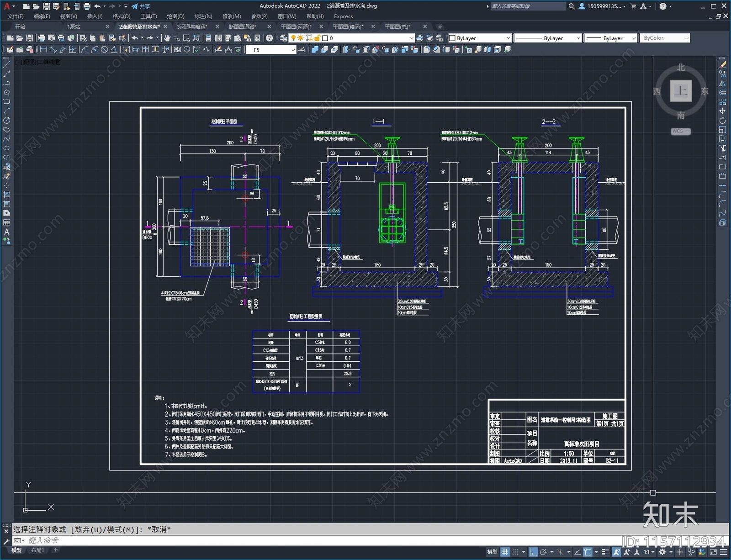Open the 文件(F) menu
731x560 pixels.
16,16
